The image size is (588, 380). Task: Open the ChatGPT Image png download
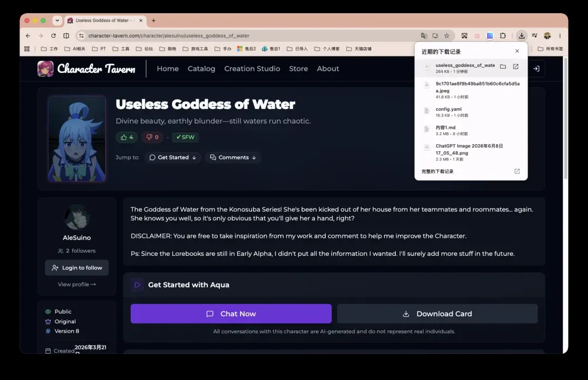pyautogui.click(x=471, y=152)
